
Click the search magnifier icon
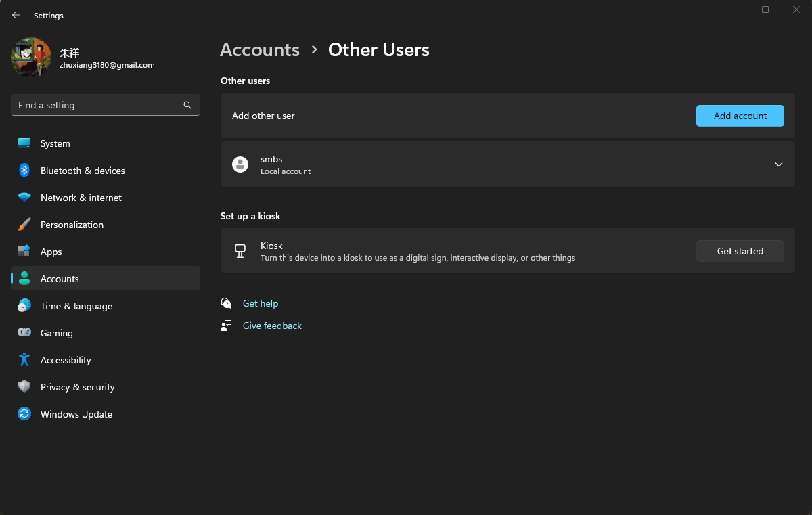[x=187, y=105]
